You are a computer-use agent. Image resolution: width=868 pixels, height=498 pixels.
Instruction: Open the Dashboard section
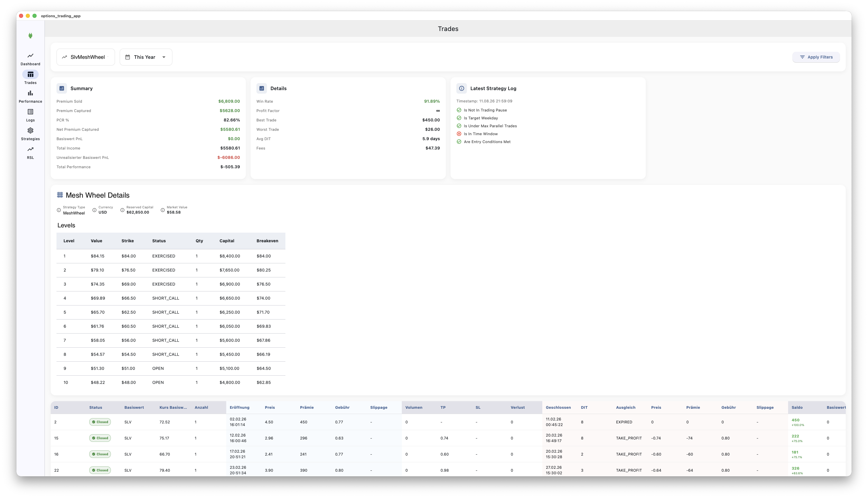click(x=30, y=59)
